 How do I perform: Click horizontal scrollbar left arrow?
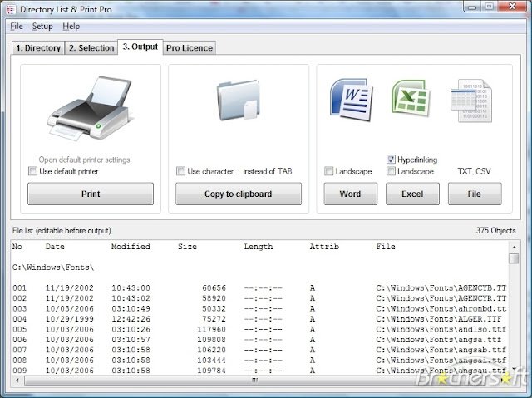pos(17,381)
